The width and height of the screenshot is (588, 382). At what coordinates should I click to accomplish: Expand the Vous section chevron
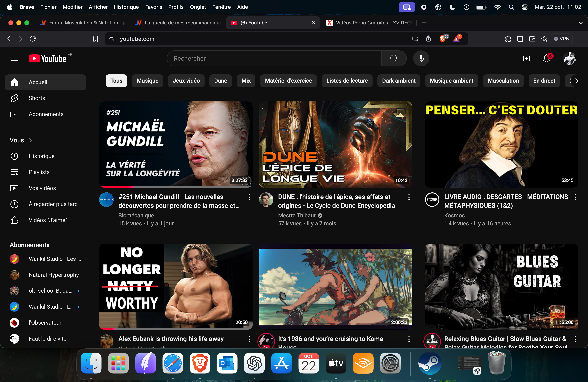30,140
